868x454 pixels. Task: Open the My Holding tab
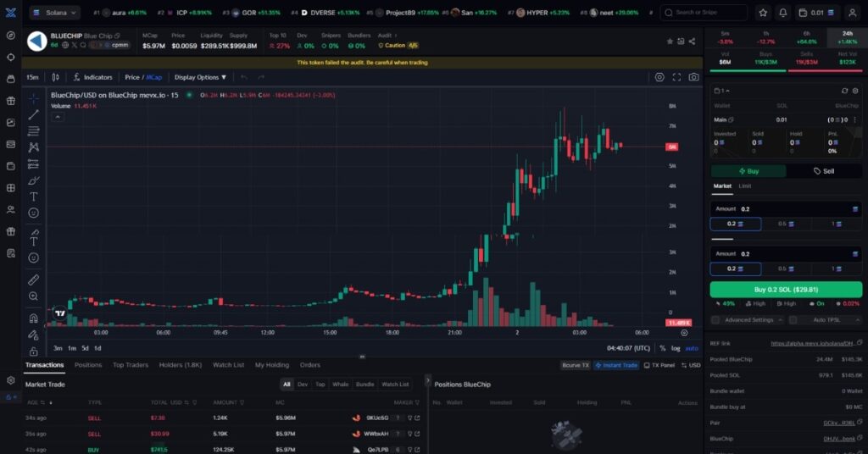pos(272,365)
